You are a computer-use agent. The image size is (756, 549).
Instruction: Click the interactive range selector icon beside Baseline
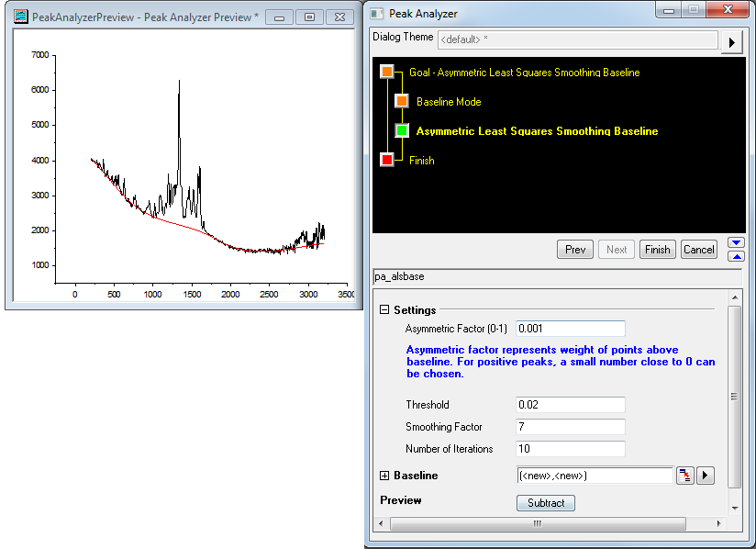point(685,476)
